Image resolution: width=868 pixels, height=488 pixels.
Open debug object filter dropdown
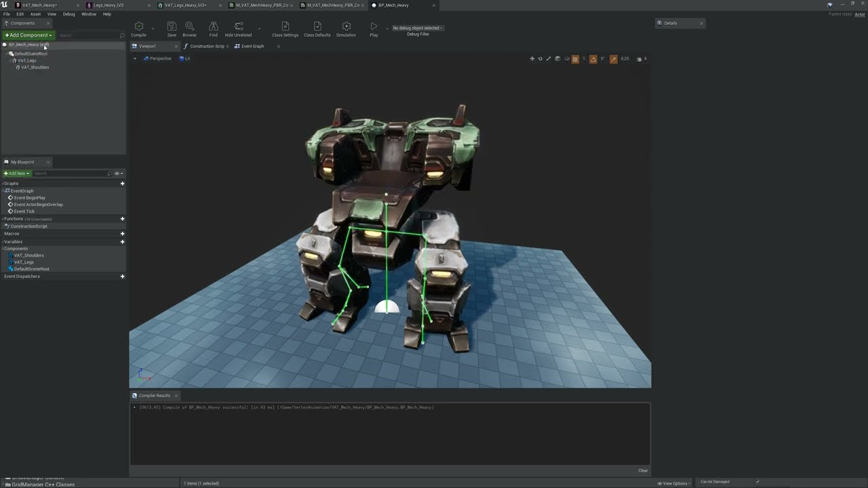click(x=418, y=28)
